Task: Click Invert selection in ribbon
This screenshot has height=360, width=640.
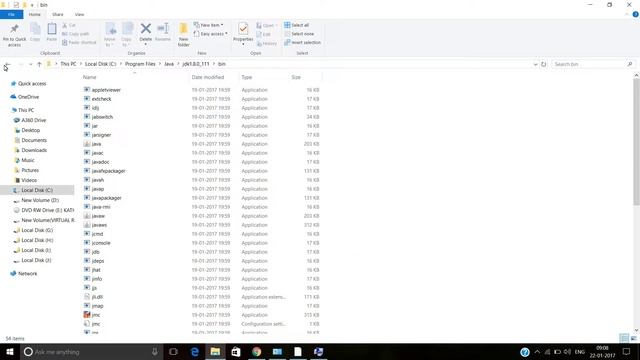Action: coord(302,42)
